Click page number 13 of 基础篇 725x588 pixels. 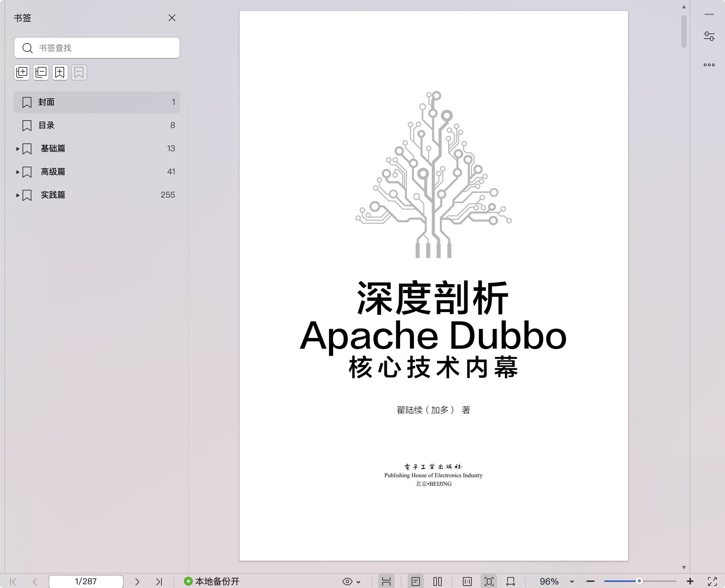(171, 149)
